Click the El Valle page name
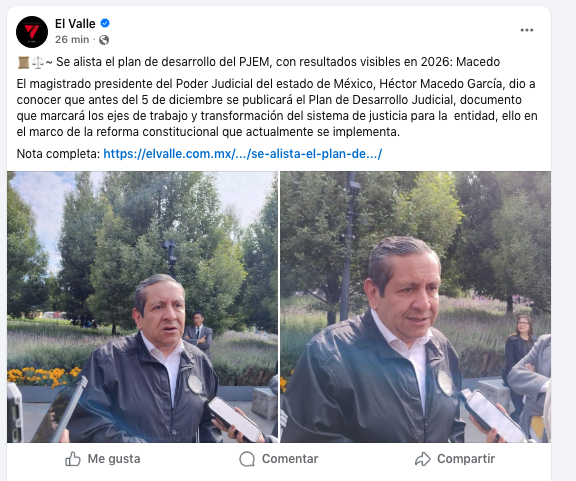 click(x=75, y=24)
